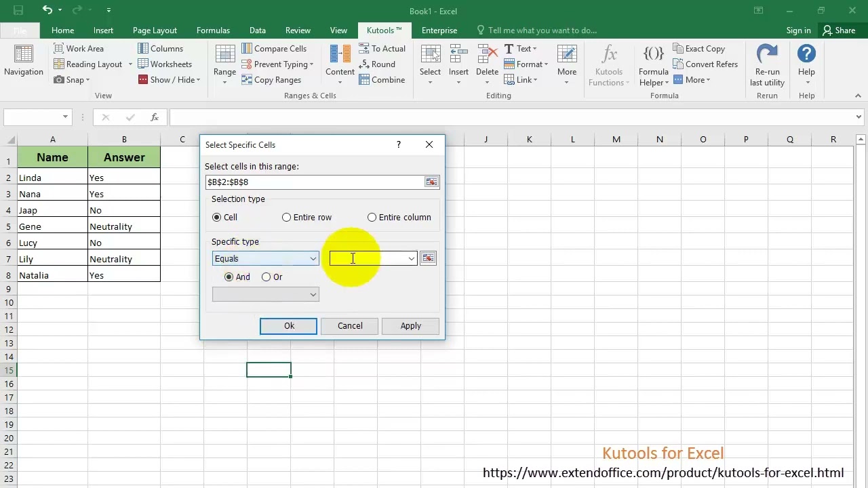The width and height of the screenshot is (868, 488).
Task: Click the To Actual tool
Action: [382, 49]
